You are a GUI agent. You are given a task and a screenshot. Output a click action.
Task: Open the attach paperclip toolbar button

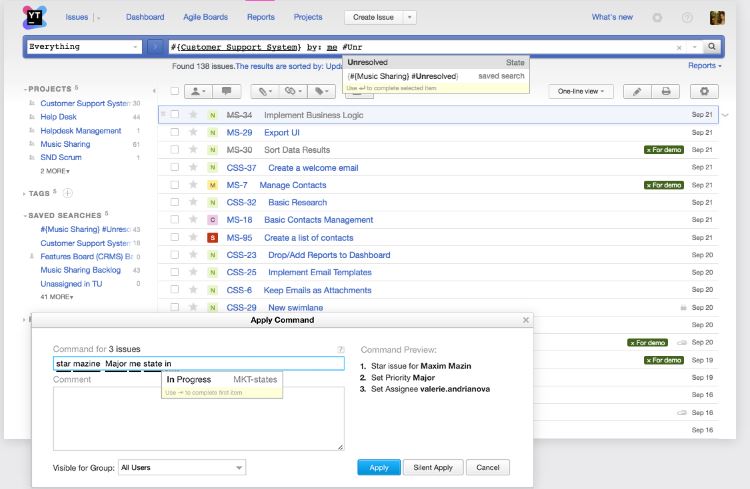click(x=265, y=91)
